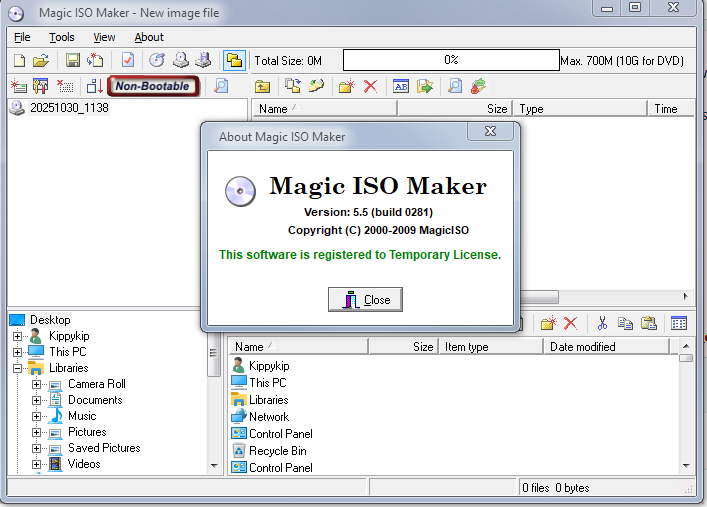Click the Add files icon in image toolbar
The width and height of the screenshot is (707, 507).
pos(293,86)
